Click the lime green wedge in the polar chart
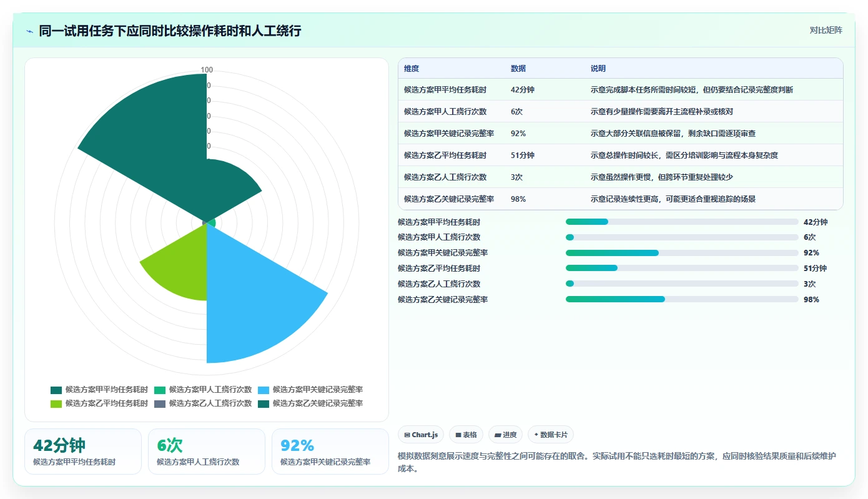 point(181,269)
